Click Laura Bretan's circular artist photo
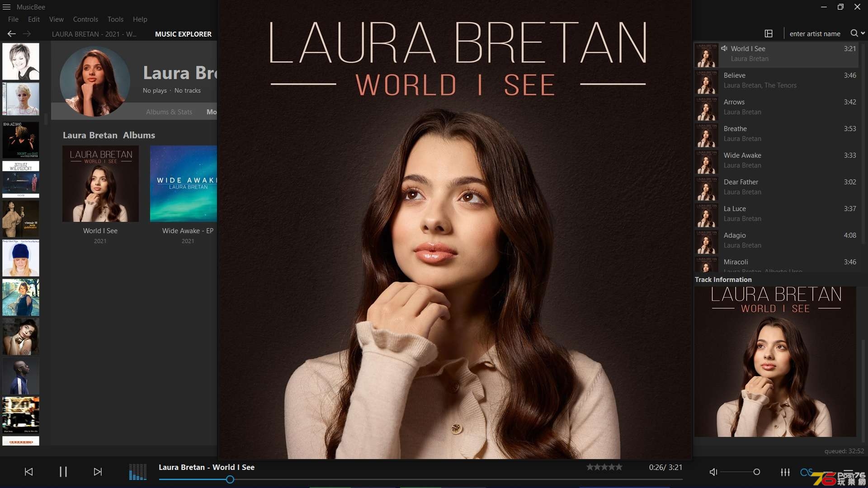The image size is (868, 488). click(95, 82)
